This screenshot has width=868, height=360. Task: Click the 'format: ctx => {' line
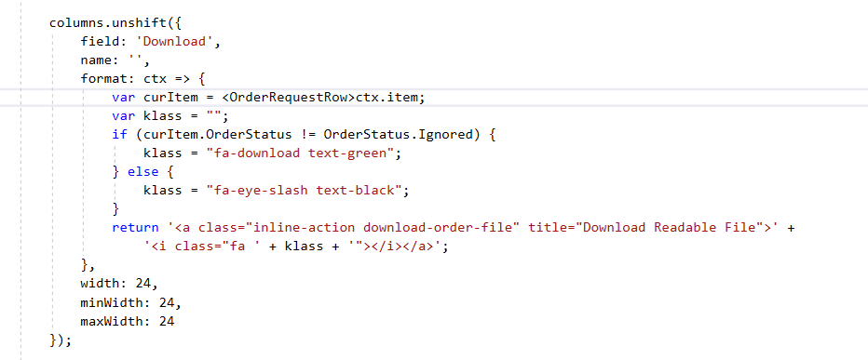point(143,79)
